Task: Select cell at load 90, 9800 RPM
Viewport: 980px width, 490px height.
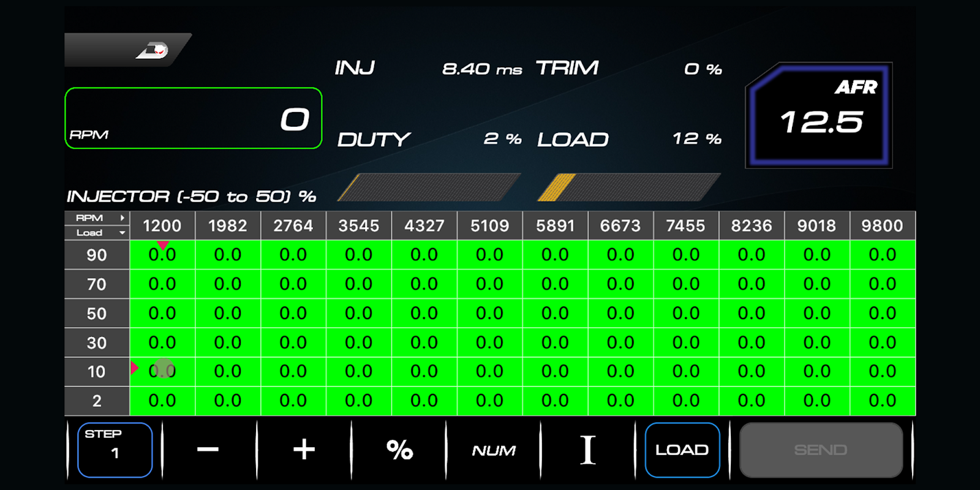Action: (x=883, y=255)
